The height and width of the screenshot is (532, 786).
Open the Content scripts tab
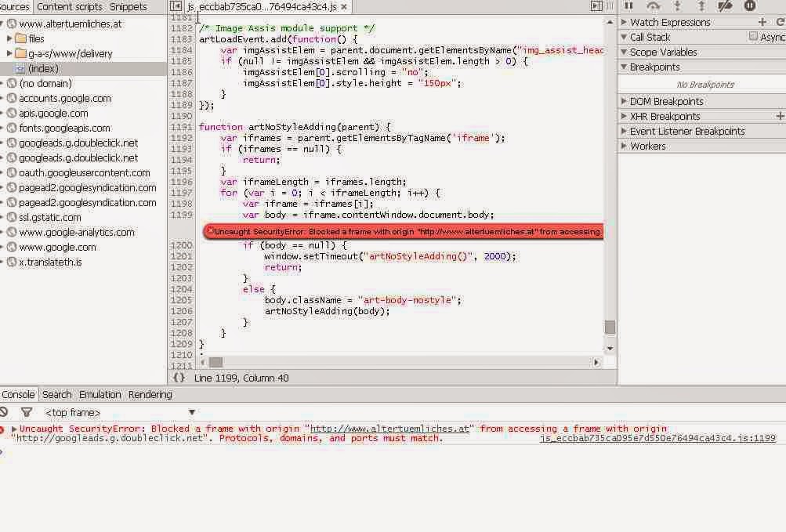70,6
